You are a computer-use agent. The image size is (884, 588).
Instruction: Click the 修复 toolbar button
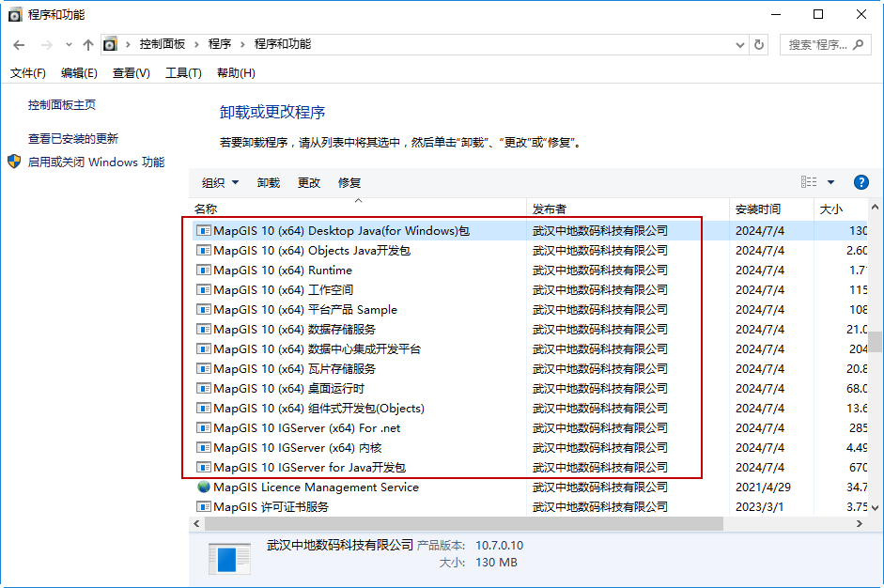click(x=349, y=182)
